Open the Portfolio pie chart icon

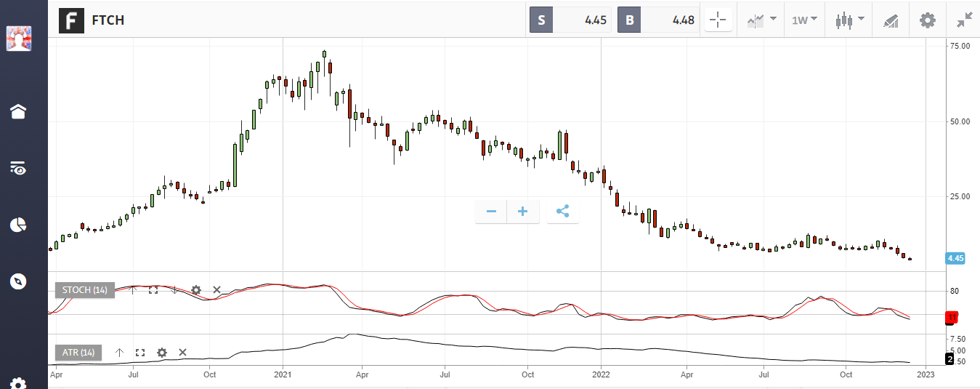[x=18, y=225]
